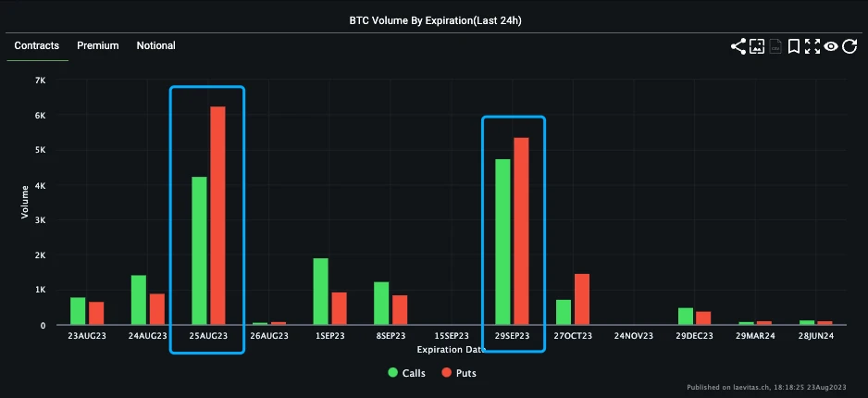Select the 27OCT23 green Calls bar
This screenshot has height=398, width=868.
tap(564, 312)
